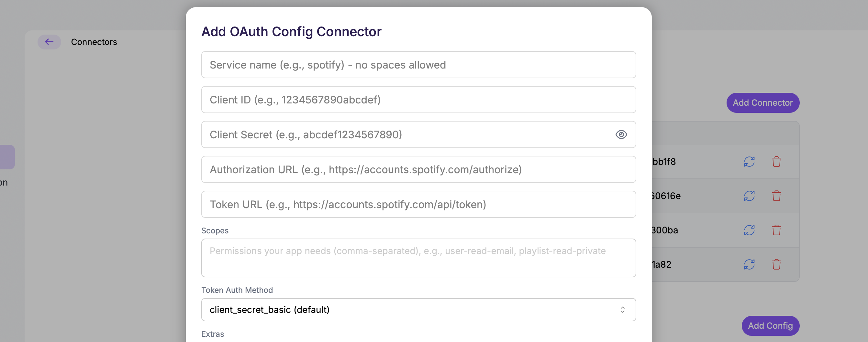This screenshot has height=342, width=868.
Task: Focus the Service name input field
Action: click(418, 65)
